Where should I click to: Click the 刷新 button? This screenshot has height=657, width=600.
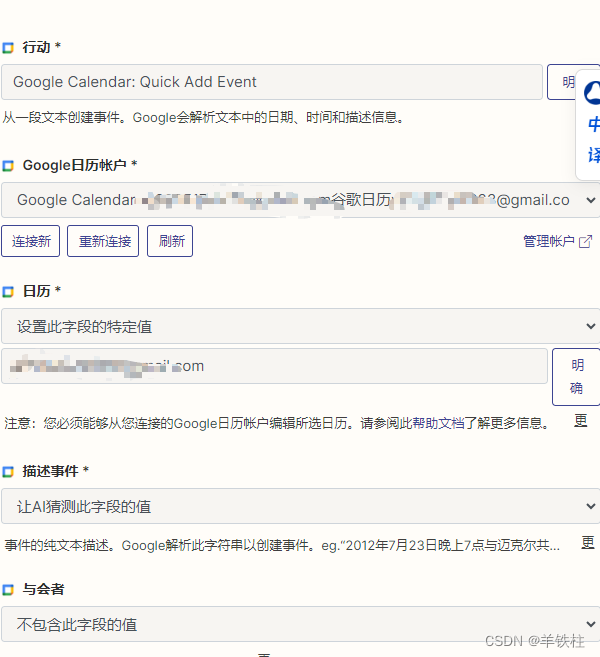(x=170, y=241)
